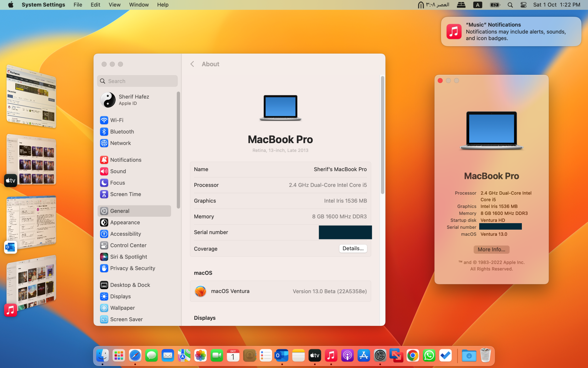Click the Spotlight search menu bar icon

(x=510, y=5)
